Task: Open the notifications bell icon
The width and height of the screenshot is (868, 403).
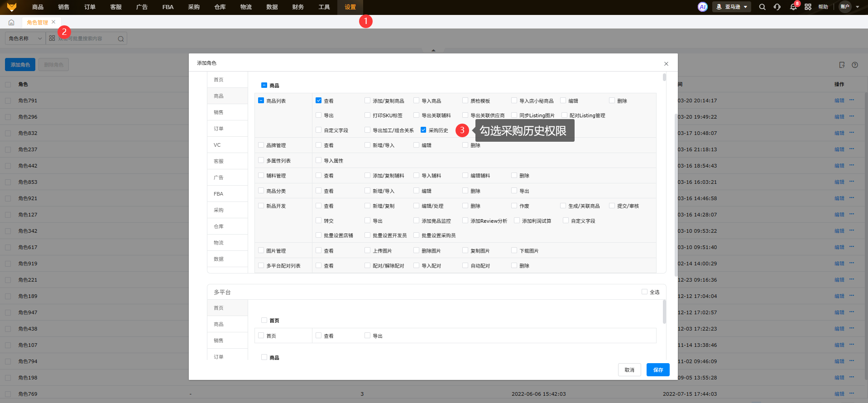Action: [793, 7]
